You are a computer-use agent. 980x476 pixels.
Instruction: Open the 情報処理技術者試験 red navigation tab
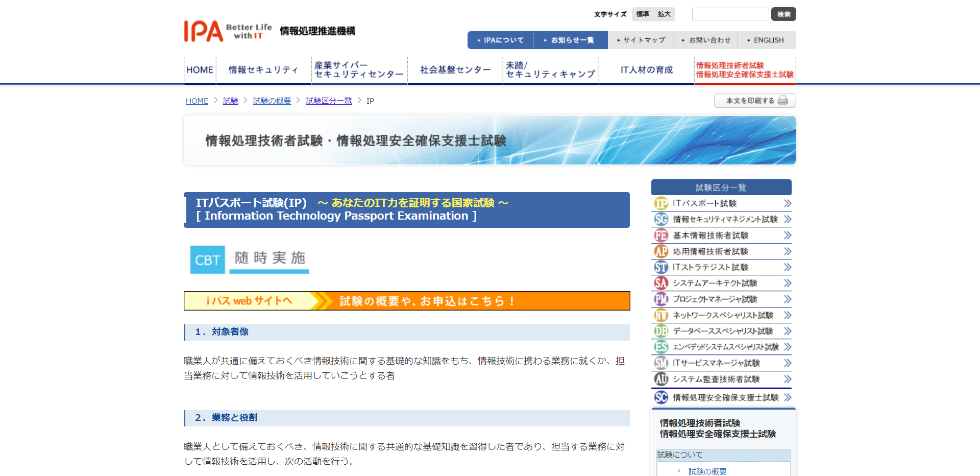click(745, 70)
